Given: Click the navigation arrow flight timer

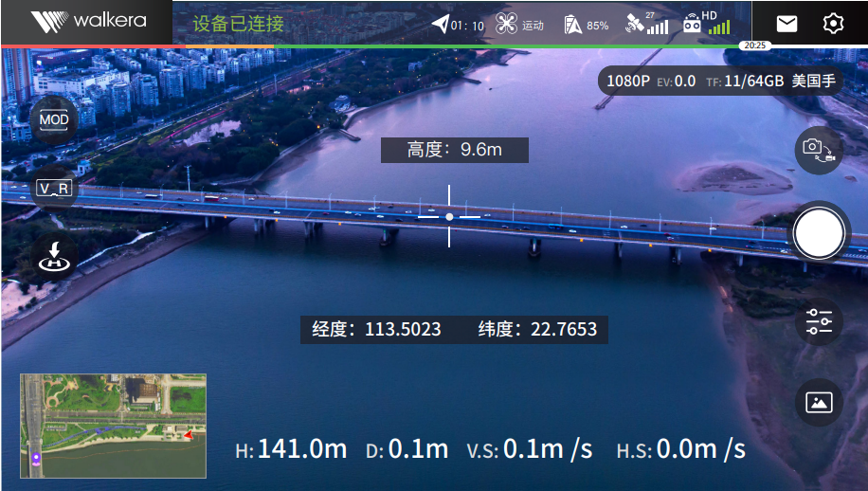Looking at the screenshot, I should click(x=457, y=25).
